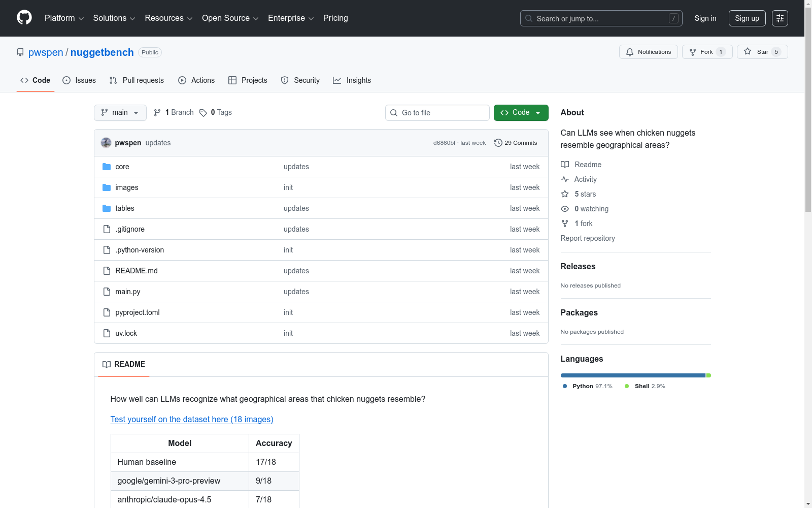Expand the Platform menu
The width and height of the screenshot is (812, 508).
click(64, 18)
